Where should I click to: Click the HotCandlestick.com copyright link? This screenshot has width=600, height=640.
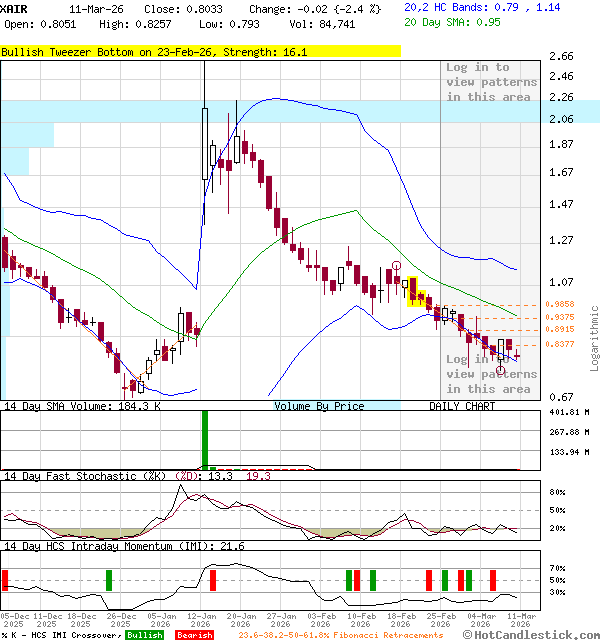530,634
